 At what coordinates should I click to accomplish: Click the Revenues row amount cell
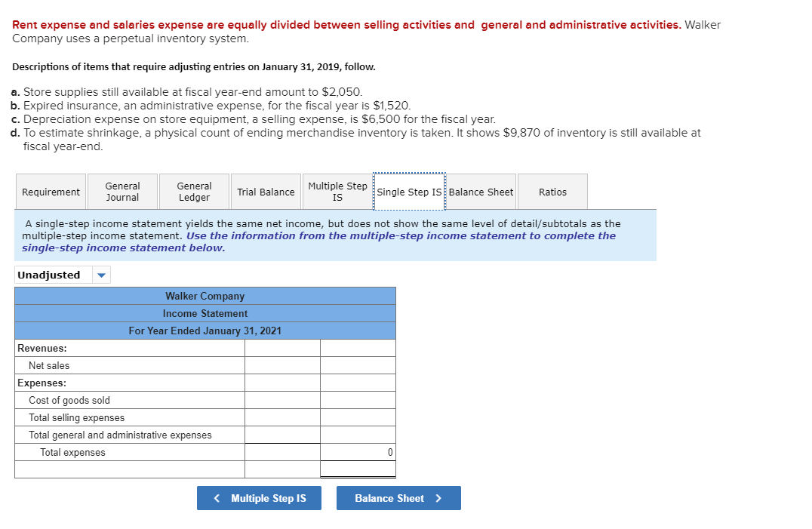pyautogui.click(x=282, y=347)
